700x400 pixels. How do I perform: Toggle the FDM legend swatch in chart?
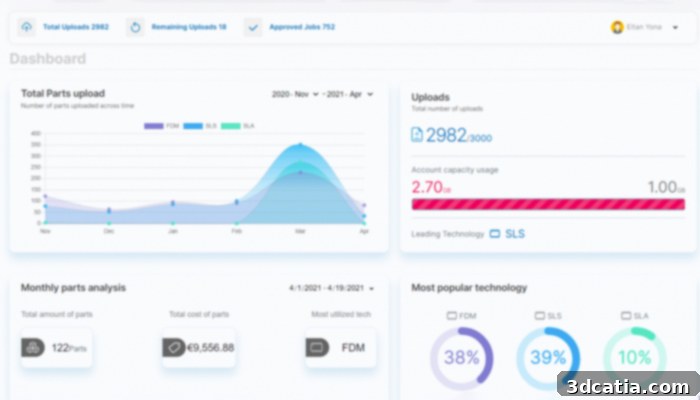point(154,126)
